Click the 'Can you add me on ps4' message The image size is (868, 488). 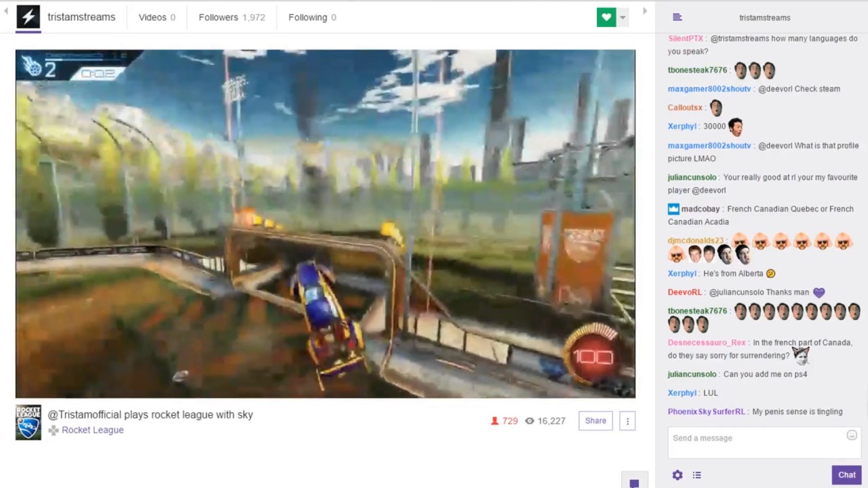[x=765, y=374]
